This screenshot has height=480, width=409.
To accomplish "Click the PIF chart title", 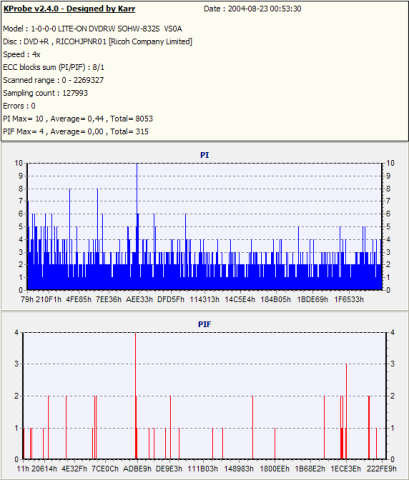I will click(x=204, y=324).
